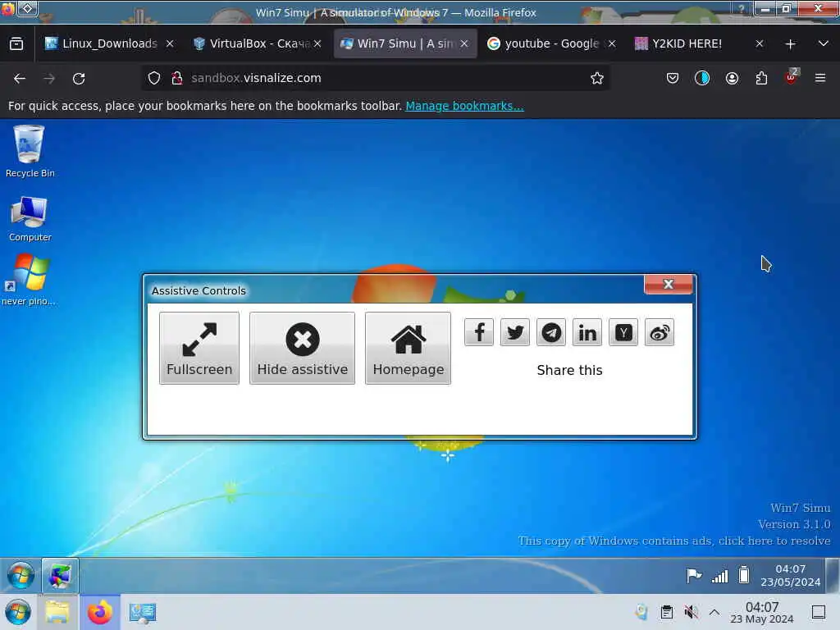The height and width of the screenshot is (630, 840).
Task: Open the Extensions puzzle icon
Action: coord(761,78)
